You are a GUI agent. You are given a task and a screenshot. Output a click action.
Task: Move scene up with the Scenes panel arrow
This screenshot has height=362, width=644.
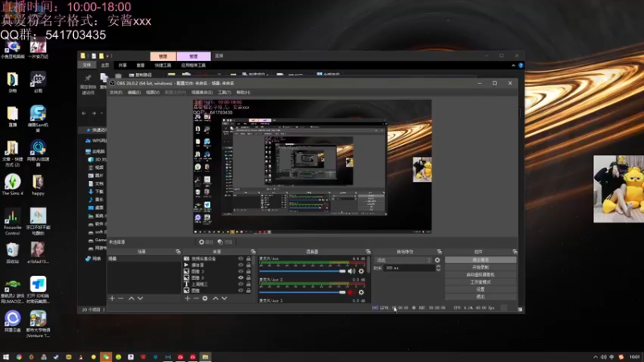[131, 298]
